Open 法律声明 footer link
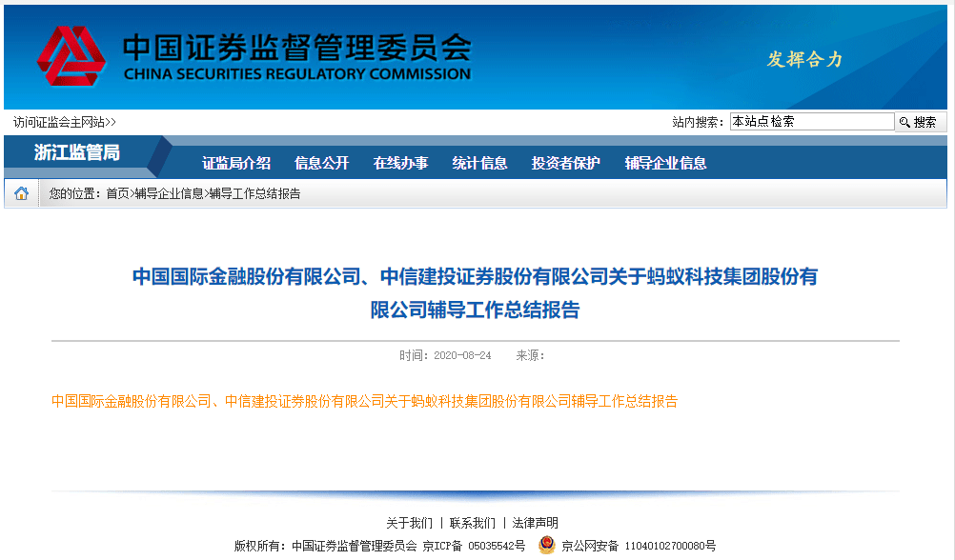Viewport: 955px width, 560px height. (536, 523)
